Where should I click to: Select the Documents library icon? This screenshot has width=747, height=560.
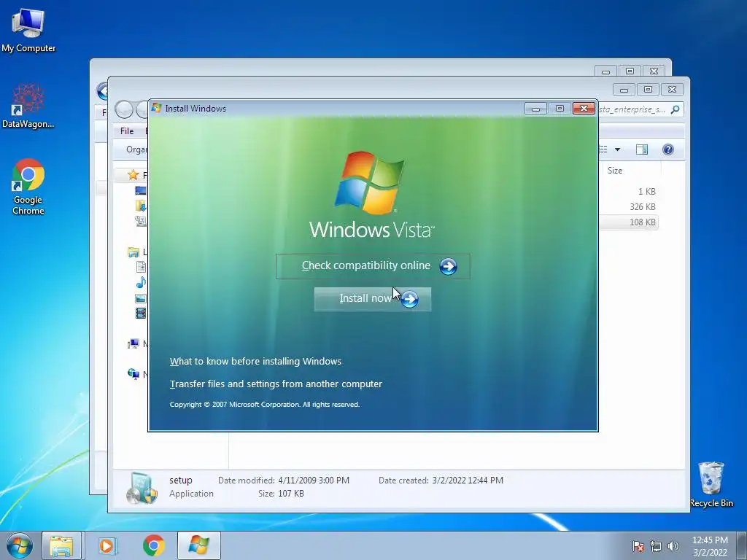(x=141, y=267)
